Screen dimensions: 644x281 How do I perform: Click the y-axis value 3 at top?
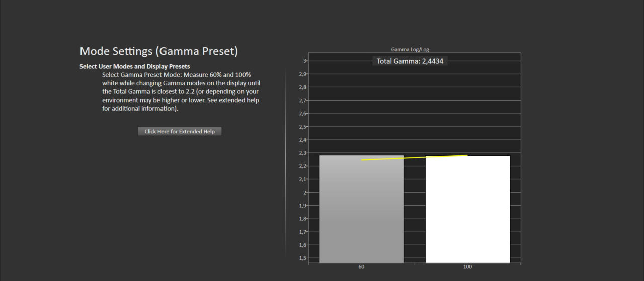(x=304, y=61)
